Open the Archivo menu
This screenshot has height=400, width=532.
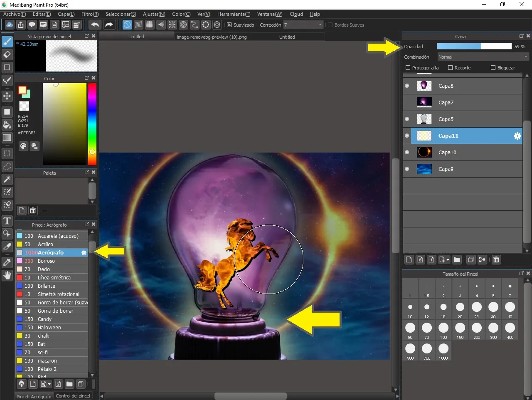click(x=15, y=14)
